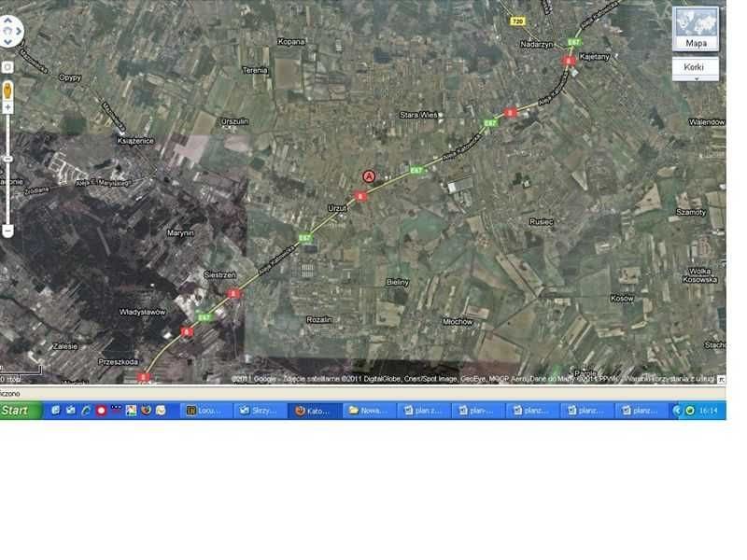Click the zoom in plus icon
This screenshot has height=560, width=747.
(7, 107)
